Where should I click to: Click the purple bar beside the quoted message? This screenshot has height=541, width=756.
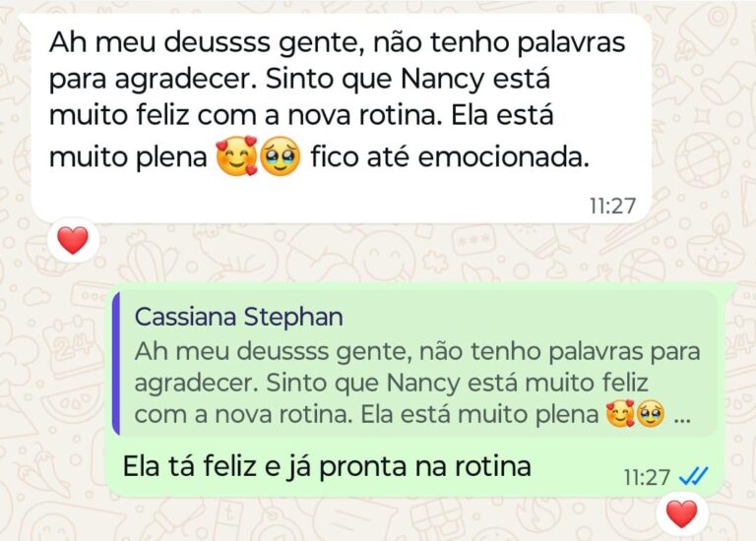tap(116, 363)
